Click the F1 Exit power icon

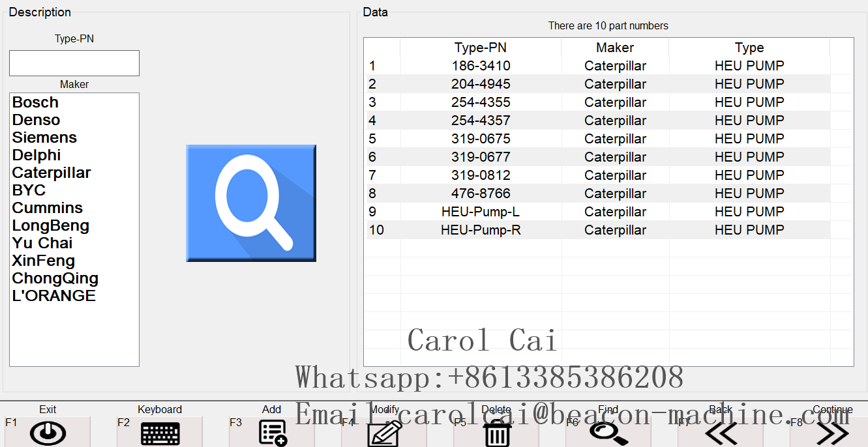click(48, 433)
